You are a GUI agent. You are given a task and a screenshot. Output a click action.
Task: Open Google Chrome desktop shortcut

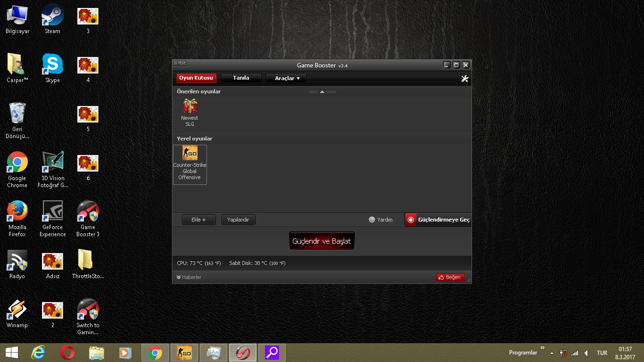(x=17, y=170)
